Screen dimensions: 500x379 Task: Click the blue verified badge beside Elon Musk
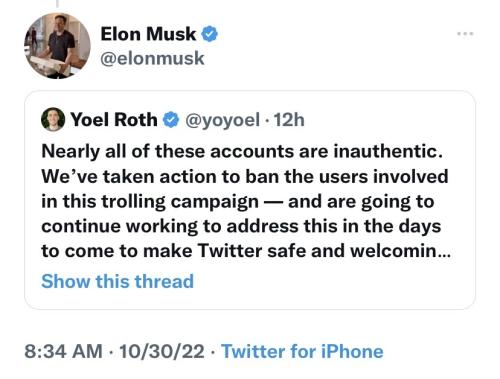click(x=209, y=34)
